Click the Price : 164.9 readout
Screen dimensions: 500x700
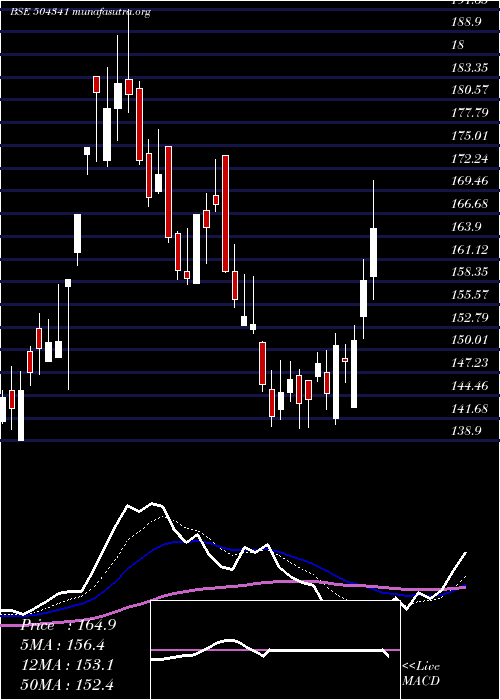tap(68, 625)
